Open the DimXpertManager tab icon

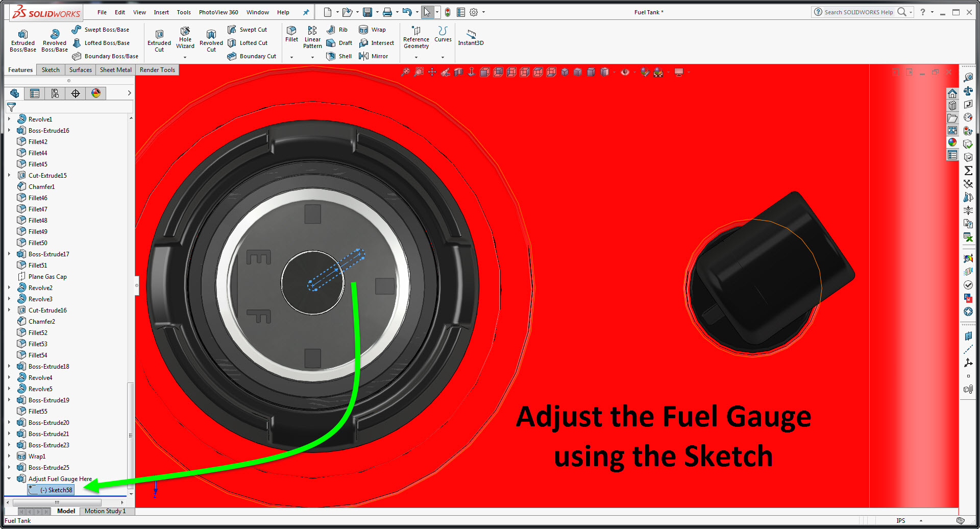(76, 93)
